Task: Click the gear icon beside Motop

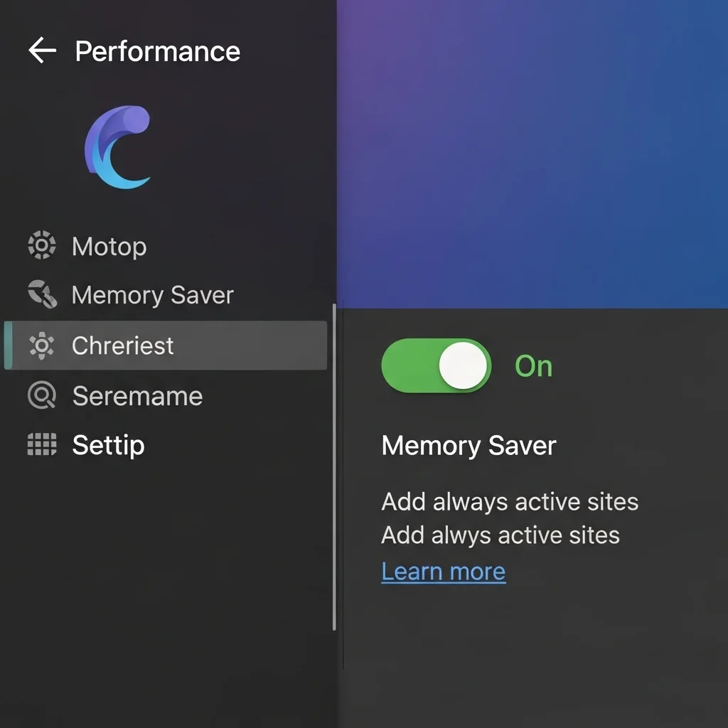Action: click(x=41, y=246)
